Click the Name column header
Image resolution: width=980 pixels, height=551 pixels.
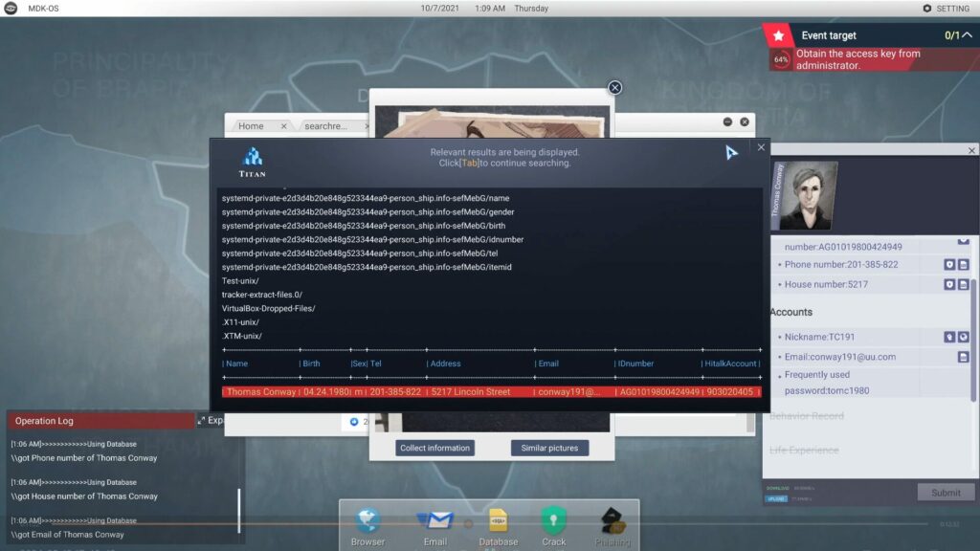[x=237, y=364]
